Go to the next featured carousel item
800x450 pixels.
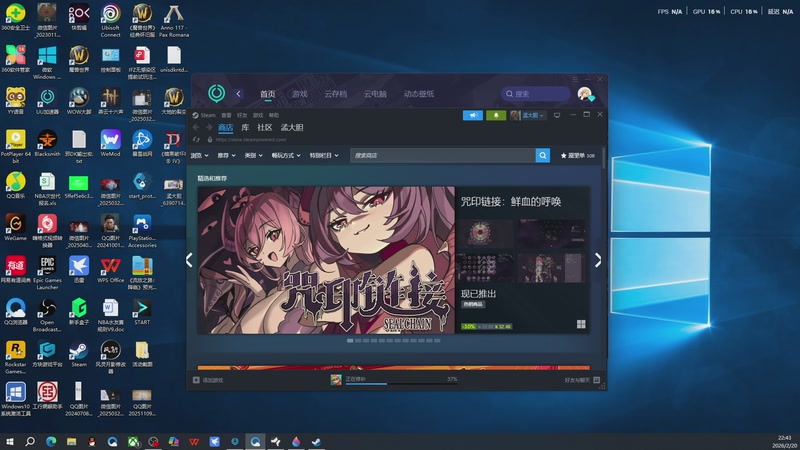[x=598, y=260]
